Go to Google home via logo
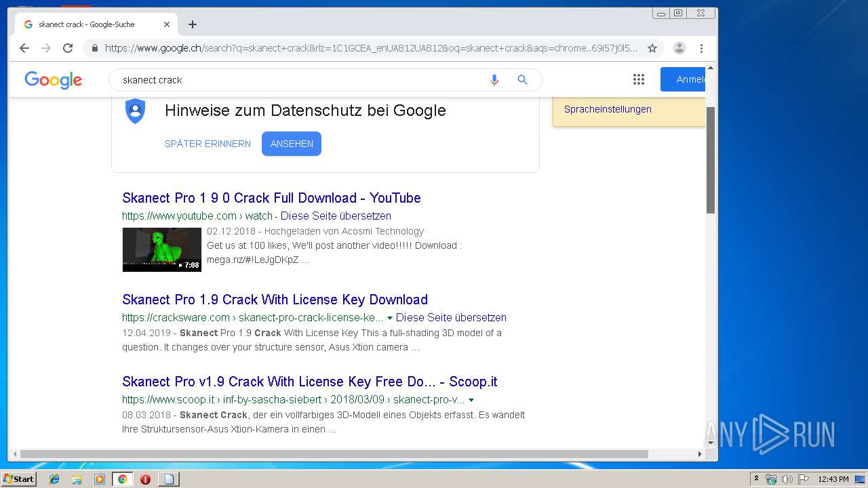 tap(53, 80)
